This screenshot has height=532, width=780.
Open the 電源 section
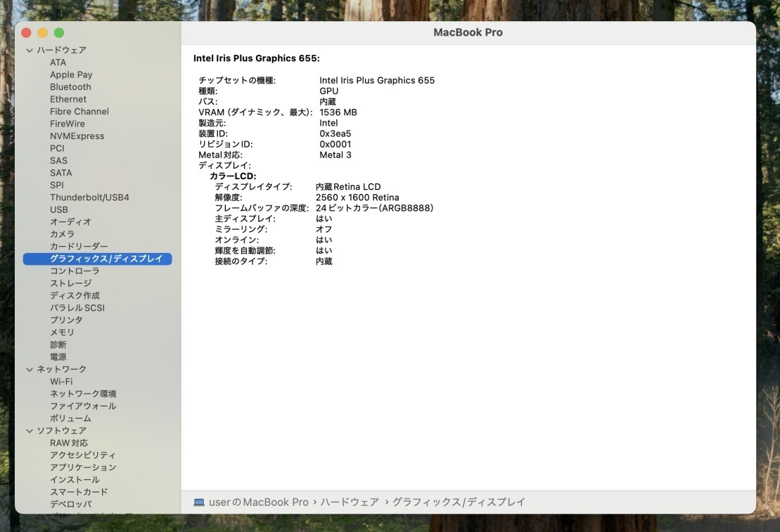(58, 357)
